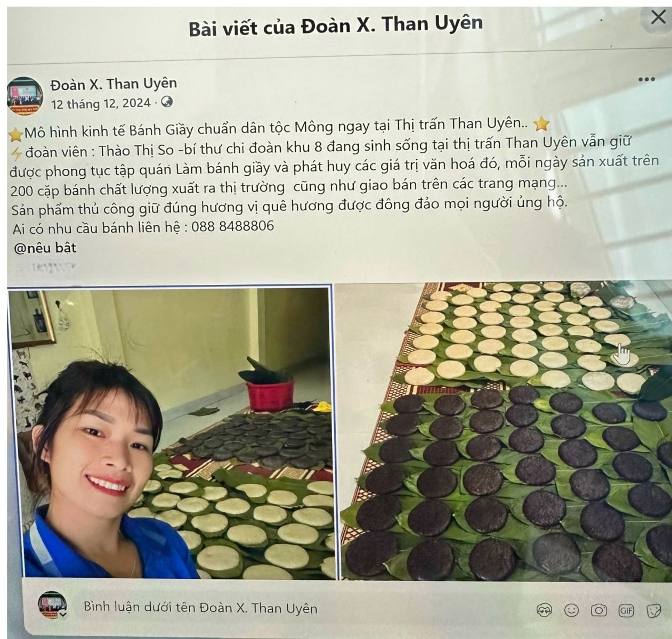
Task: Click the post title Bài viết của Đoàn X. Than Uyên
Action: pos(336,25)
